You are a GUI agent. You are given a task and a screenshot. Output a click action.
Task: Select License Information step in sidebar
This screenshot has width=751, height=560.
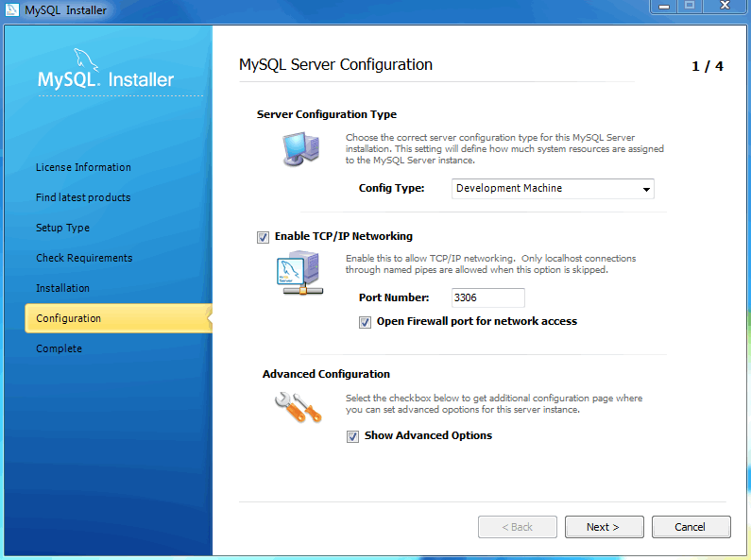coord(83,167)
